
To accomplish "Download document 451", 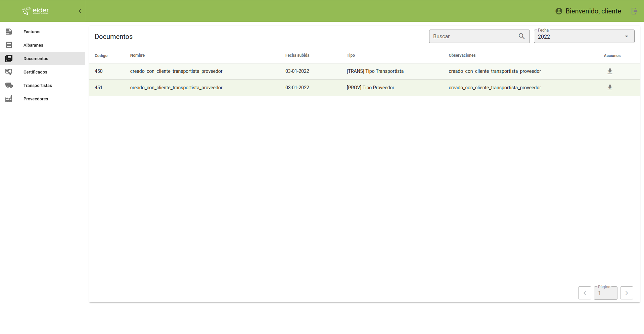I will click(x=610, y=88).
